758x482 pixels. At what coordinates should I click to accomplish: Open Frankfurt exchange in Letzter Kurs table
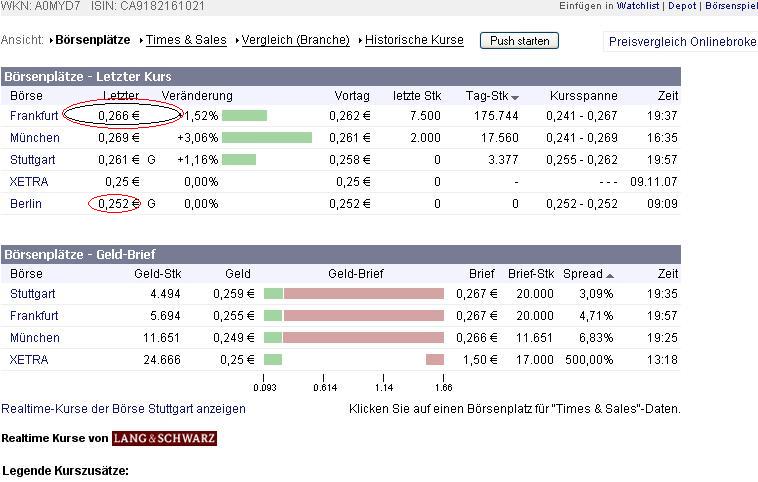[x=34, y=116]
